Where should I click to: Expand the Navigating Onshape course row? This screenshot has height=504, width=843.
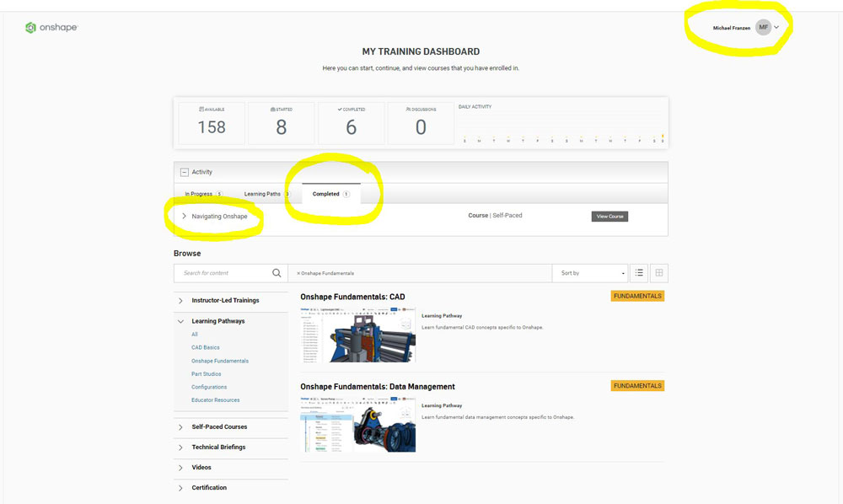(184, 217)
